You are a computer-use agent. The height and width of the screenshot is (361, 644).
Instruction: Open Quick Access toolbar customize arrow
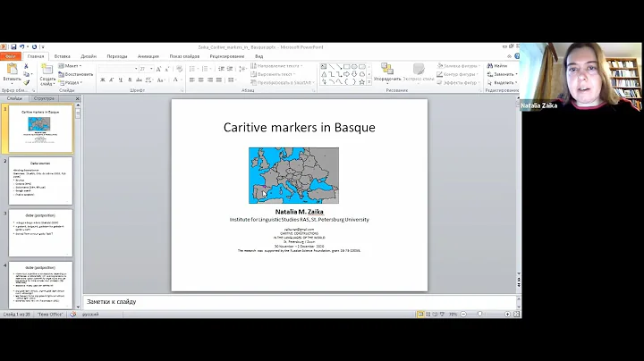(x=43, y=47)
